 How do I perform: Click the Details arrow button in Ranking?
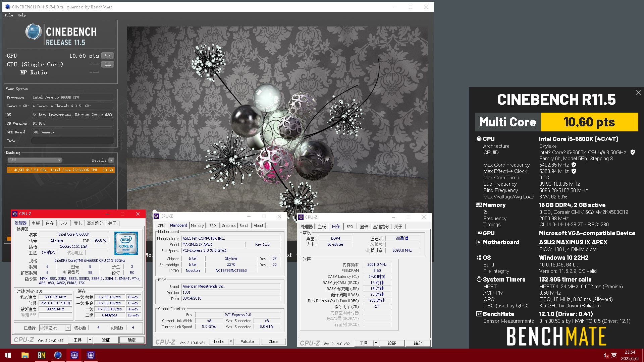click(111, 160)
